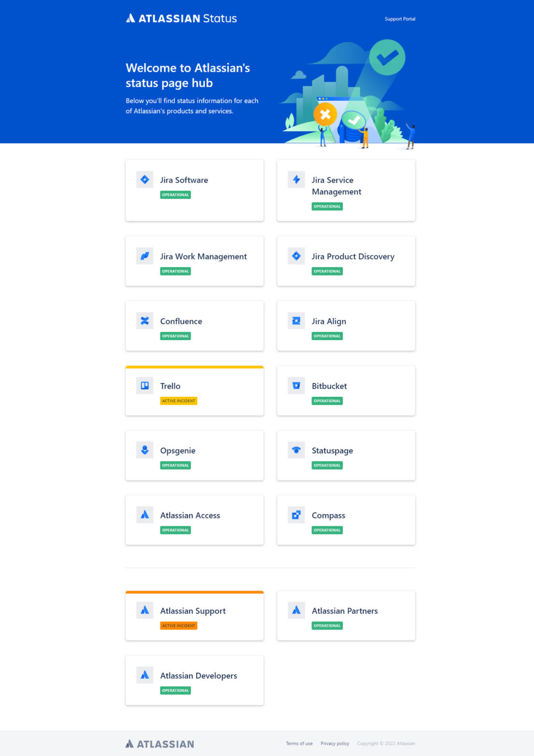Click the Trello board icon

144,386
